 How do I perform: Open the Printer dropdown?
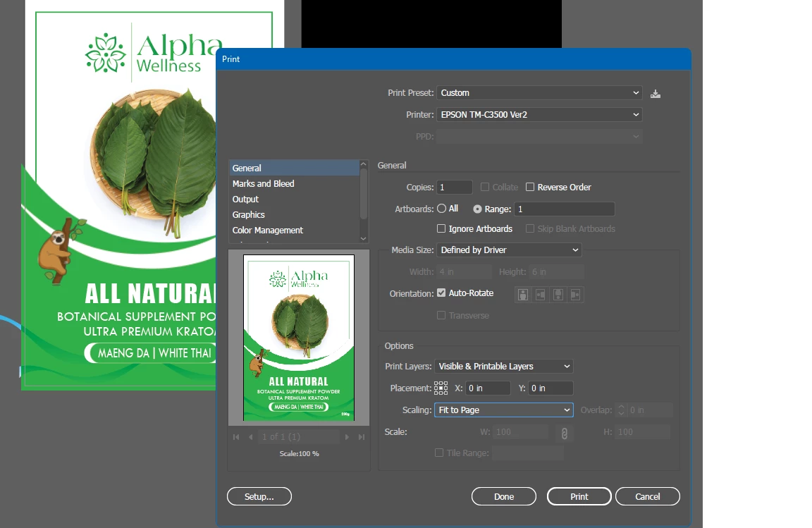(x=540, y=114)
